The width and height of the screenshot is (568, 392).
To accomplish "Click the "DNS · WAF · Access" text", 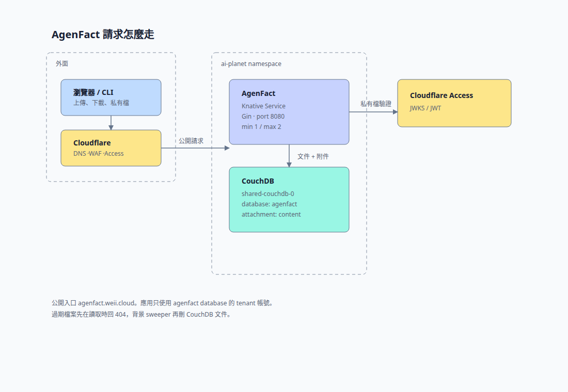I will coord(99,154).
